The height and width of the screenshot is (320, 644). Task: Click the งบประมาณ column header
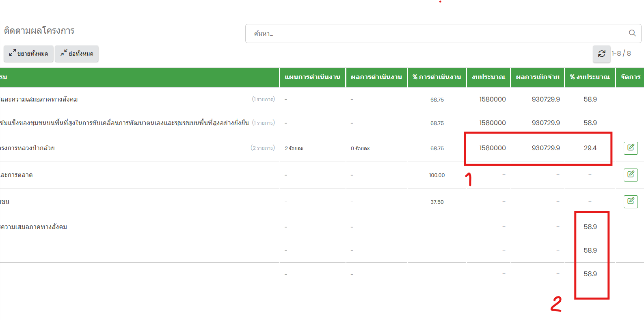488,77
